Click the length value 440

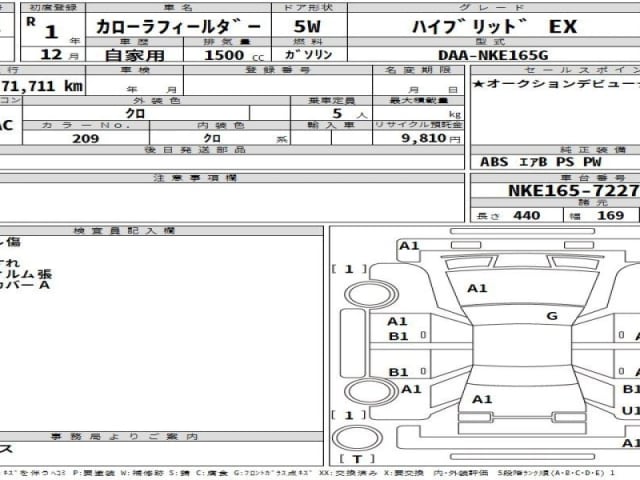point(527,215)
